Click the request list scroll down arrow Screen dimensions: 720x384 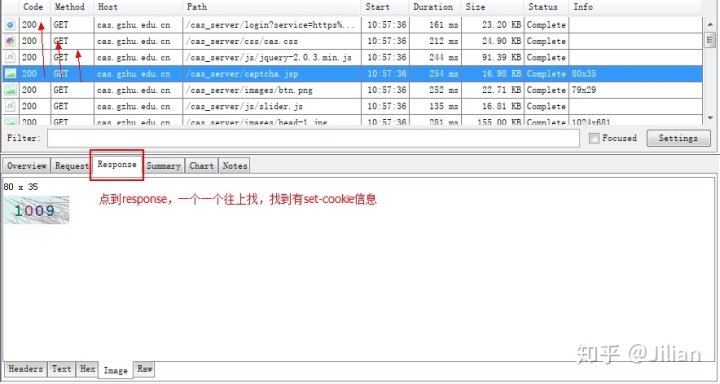[710, 118]
